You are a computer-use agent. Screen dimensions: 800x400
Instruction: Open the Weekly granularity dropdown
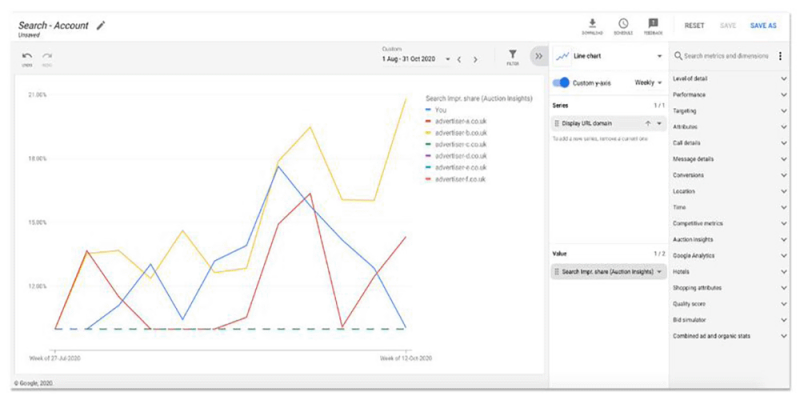[x=649, y=82]
